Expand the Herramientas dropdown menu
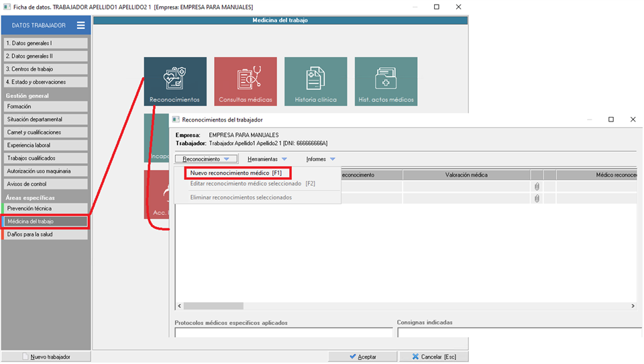 point(267,159)
